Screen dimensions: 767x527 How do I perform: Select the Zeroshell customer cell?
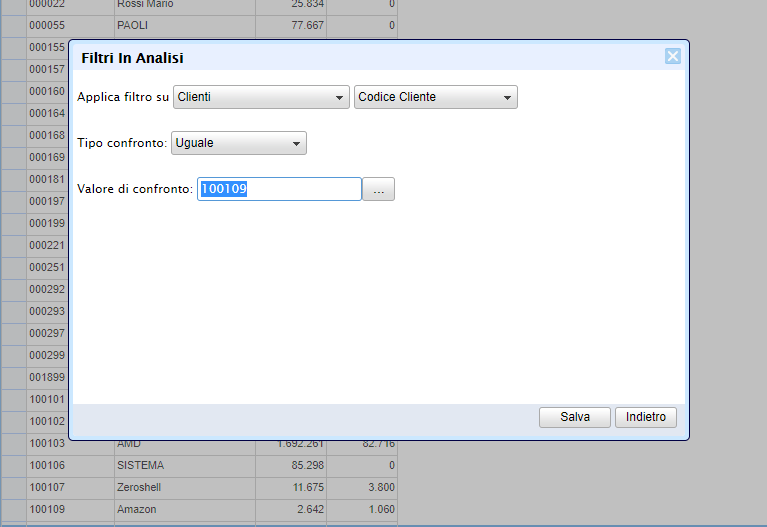(x=184, y=487)
